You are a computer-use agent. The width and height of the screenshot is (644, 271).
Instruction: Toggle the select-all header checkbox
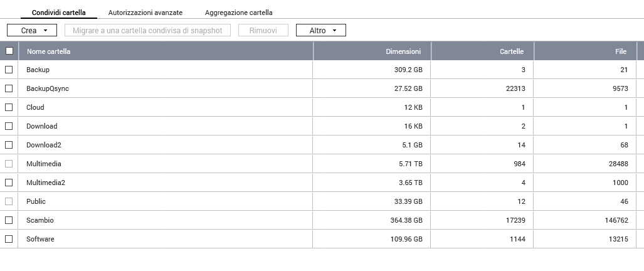9,51
